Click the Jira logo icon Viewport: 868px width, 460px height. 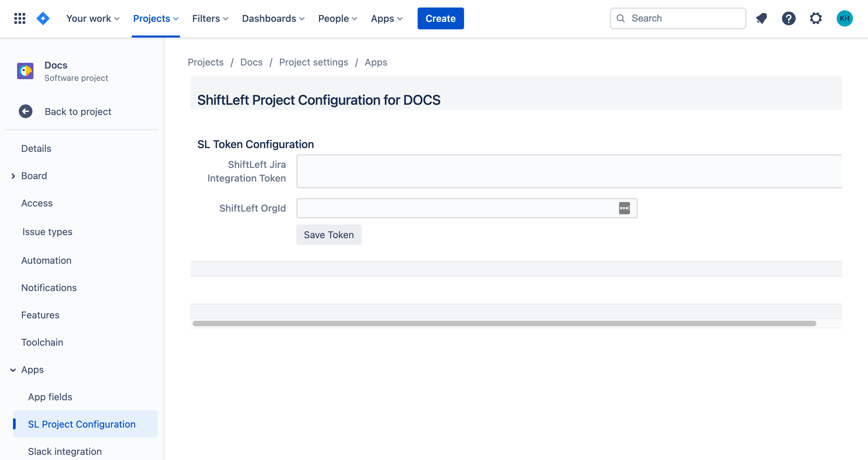pos(43,18)
